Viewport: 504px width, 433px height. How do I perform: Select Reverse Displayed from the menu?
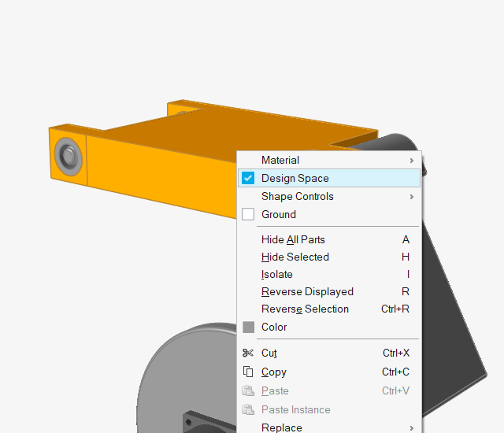[x=307, y=291]
